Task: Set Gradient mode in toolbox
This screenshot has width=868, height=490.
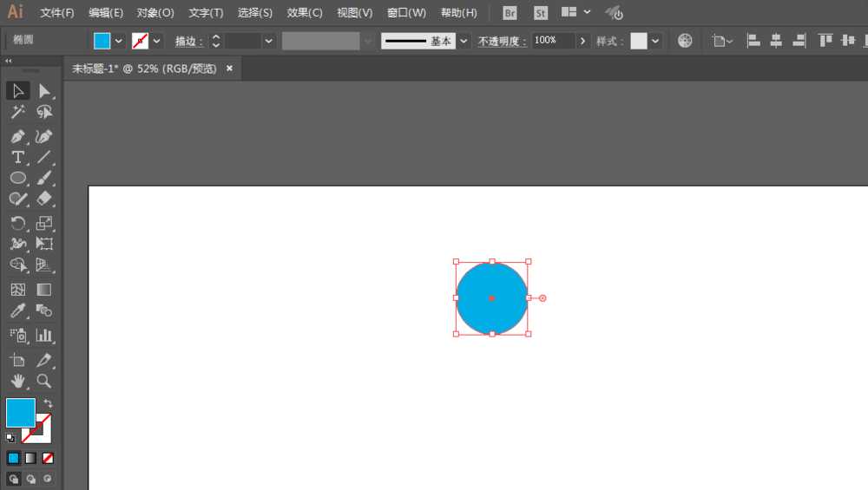Action: pyautogui.click(x=30, y=458)
